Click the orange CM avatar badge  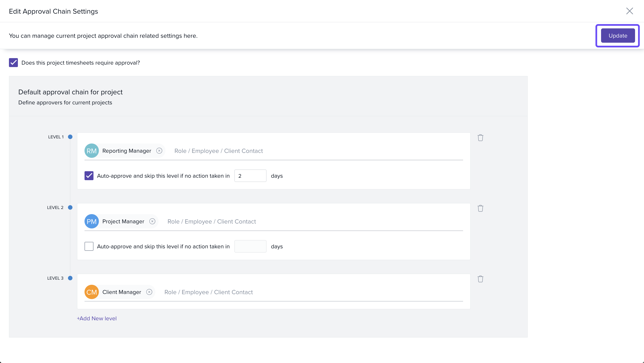point(91,292)
